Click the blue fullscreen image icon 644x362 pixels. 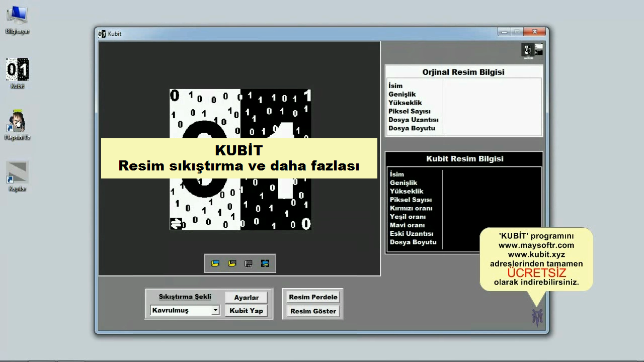265,263
